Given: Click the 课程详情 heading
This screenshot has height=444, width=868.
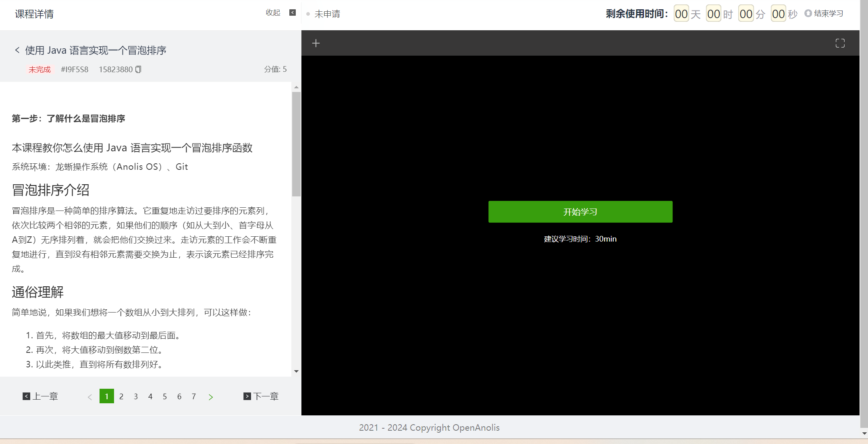Looking at the screenshot, I should point(34,14).
